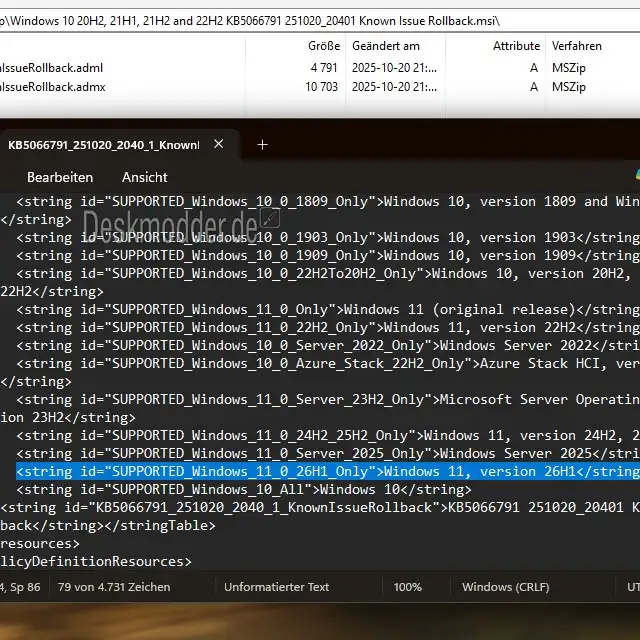Click the Server_23H2_Only string line
The width and height of the screenshot is (640, 640).
click(x=328, y=399)
